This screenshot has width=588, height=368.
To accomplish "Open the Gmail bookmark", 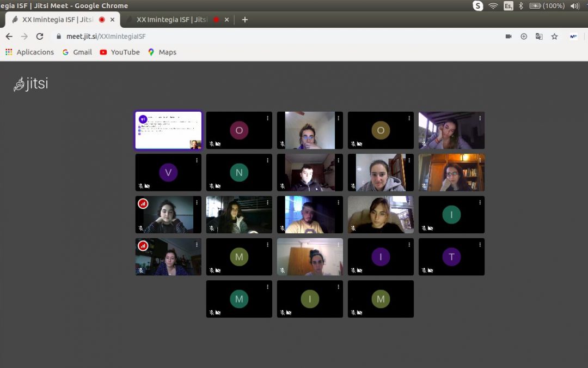I will 77,52.
